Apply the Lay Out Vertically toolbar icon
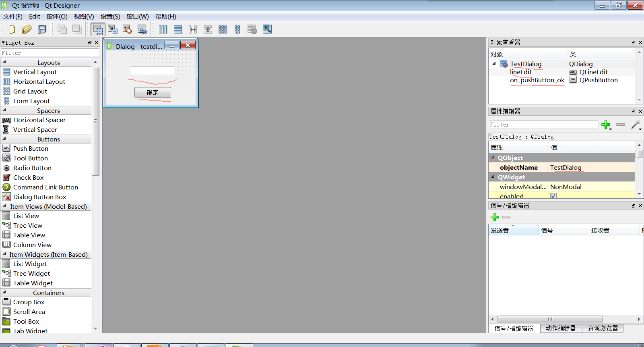The image size is (644, 347). 178,29
